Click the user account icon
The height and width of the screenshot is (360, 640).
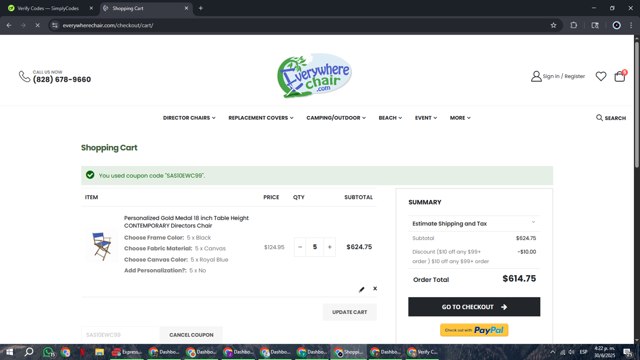(x=536, y=76)
